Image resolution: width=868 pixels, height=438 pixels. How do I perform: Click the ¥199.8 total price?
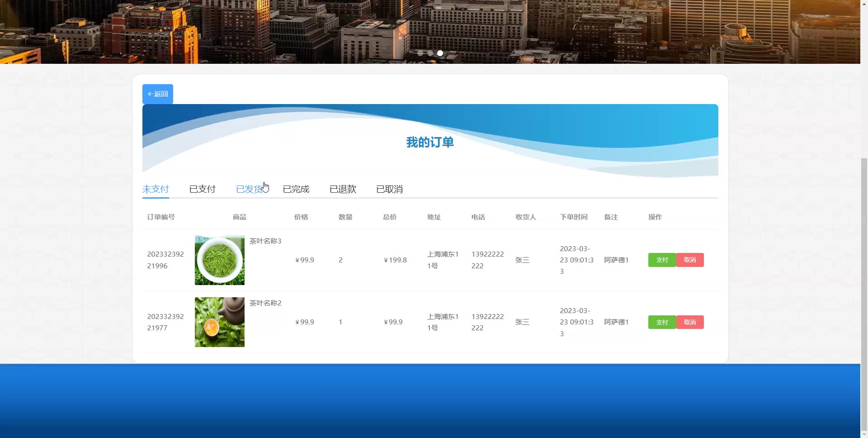[x=395, y=260]
